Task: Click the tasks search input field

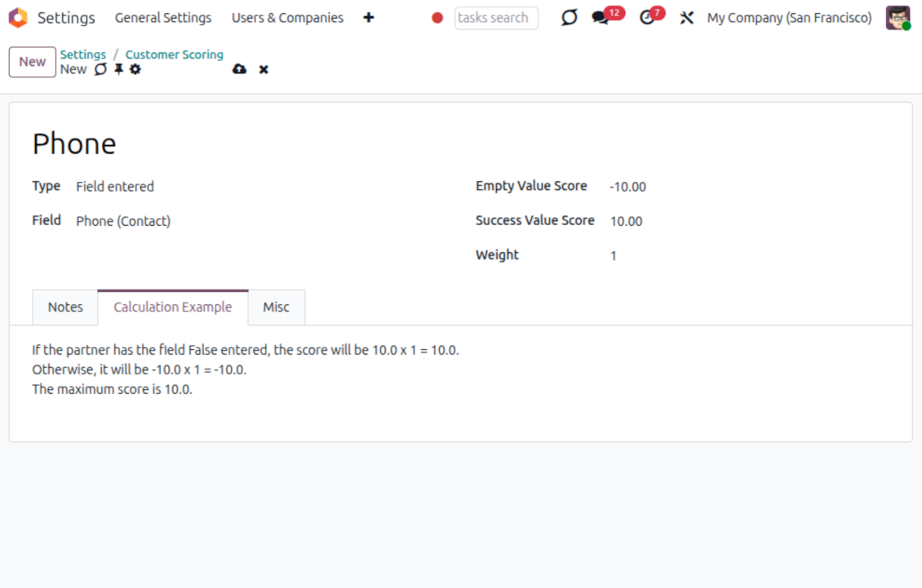Action: point(496,18)
